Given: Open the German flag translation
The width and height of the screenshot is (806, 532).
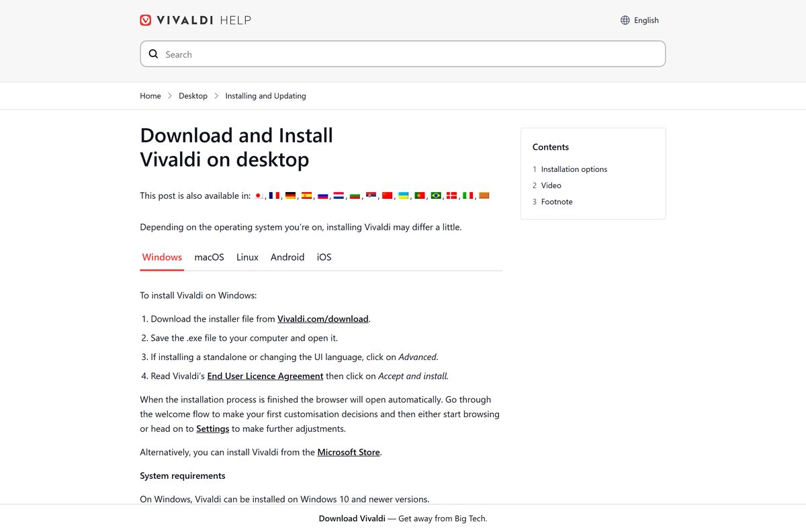Looking at the screenshot, I should coord(290,195).
